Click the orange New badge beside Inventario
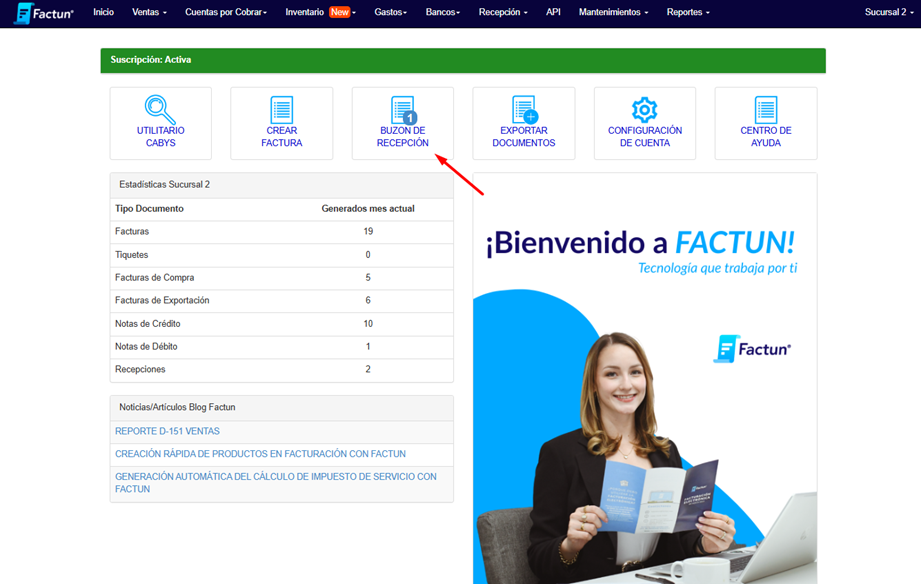The image size is (921, 584). pos(340,12)
